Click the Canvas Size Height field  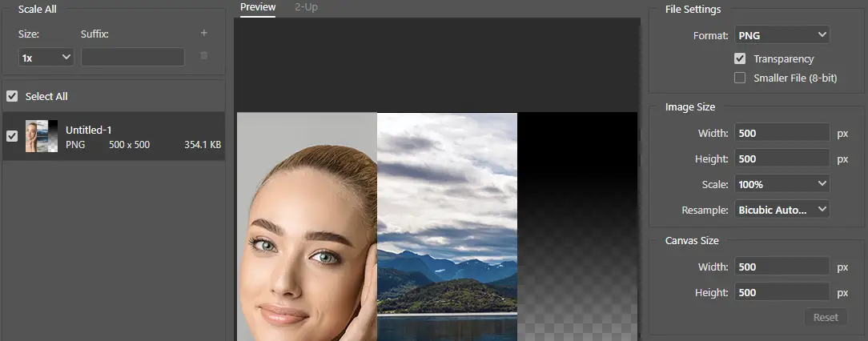coord(782,292)
